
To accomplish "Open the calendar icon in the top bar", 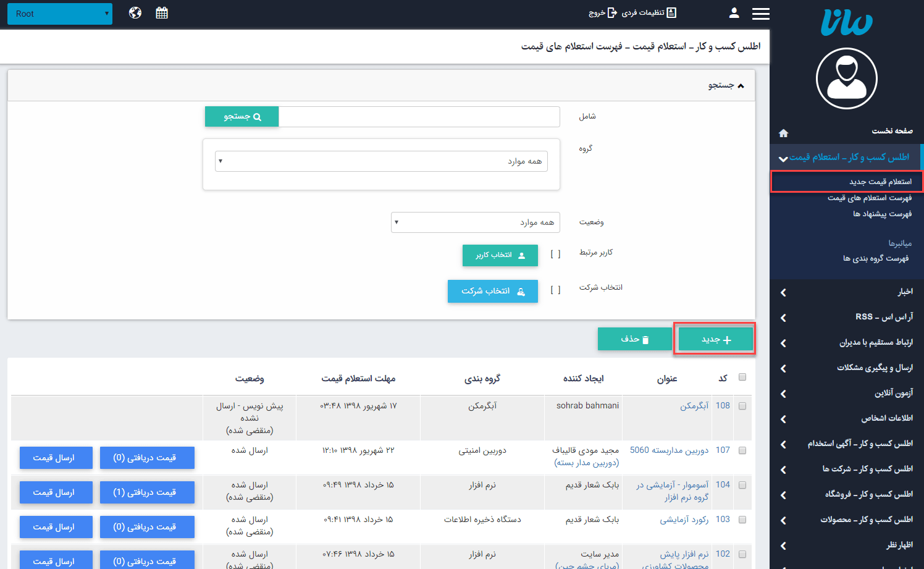I will 162,12.
